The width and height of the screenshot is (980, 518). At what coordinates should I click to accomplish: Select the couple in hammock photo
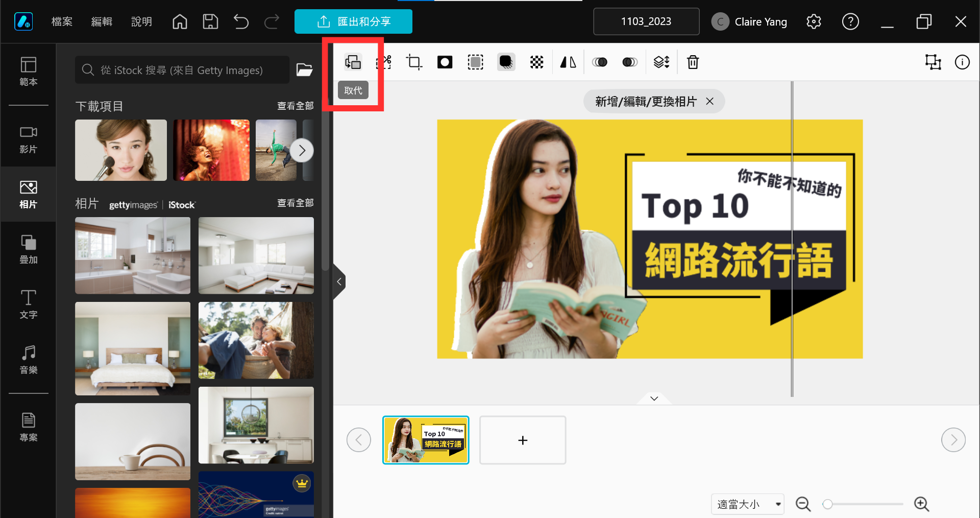point(256,340)
